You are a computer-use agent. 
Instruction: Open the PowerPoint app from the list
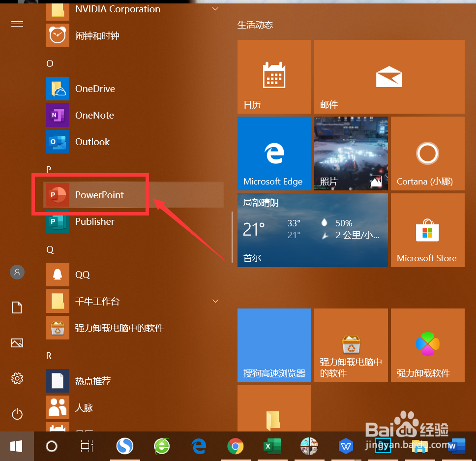click(134, 195)
